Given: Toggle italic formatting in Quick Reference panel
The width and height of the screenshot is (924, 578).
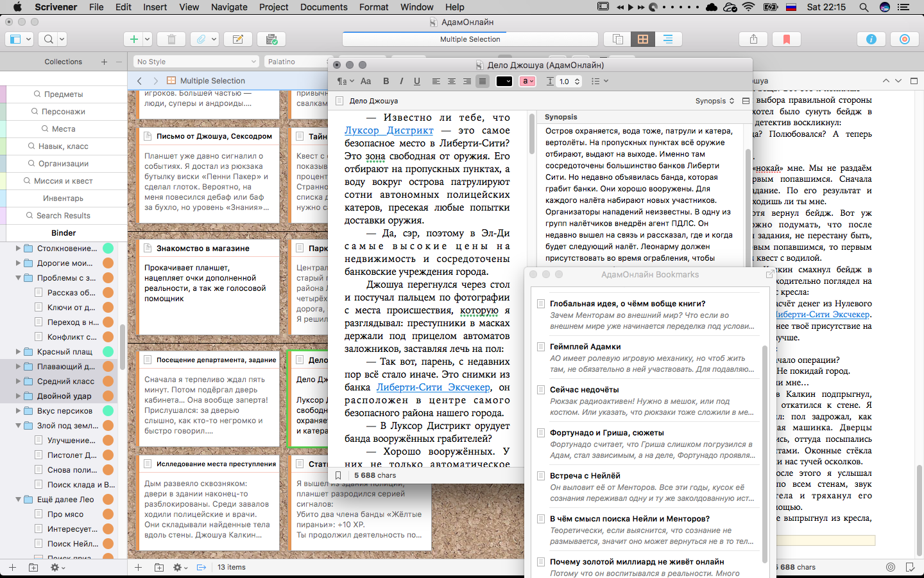Looking at the screenshot, I should [x=401, y=81].
